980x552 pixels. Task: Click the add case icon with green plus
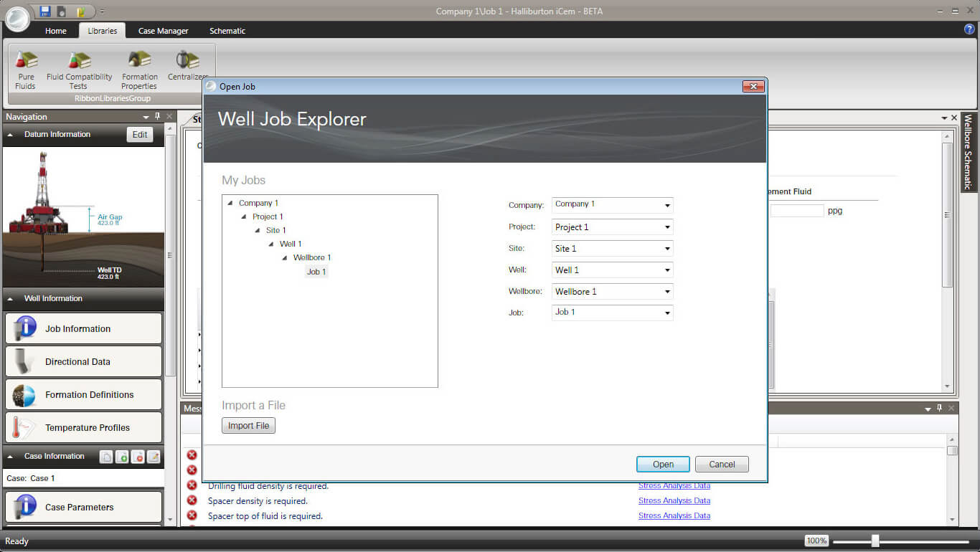tap(122, 457)
